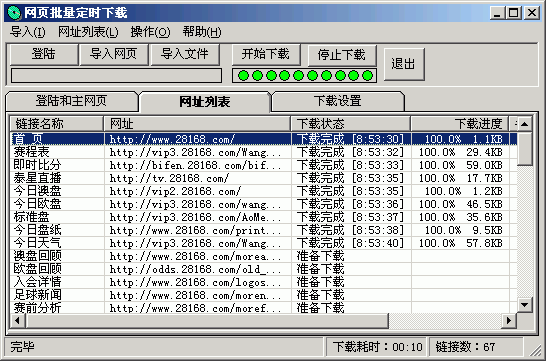Screen dimensions: 546x361
Task: Select the 赛程表 row
Action: pos(263,152)
